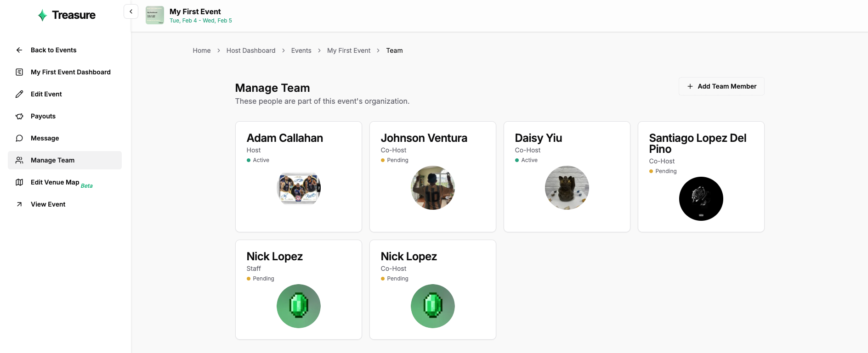Viewport: 868px width, 353px height.
Task: Click the Add Team Member button
Action: pyautogui.click(x=721, y=86)
